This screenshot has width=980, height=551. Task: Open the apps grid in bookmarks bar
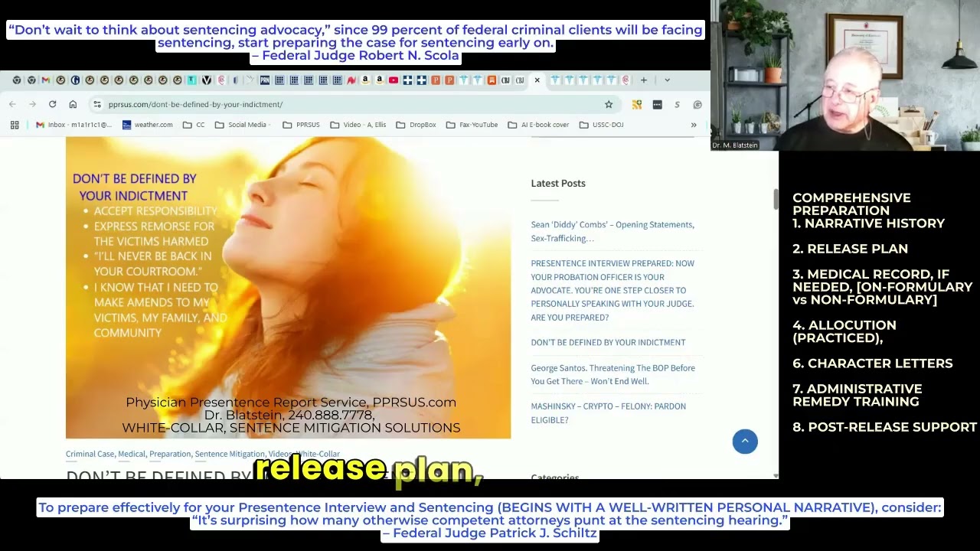click(x=15, y=125)
